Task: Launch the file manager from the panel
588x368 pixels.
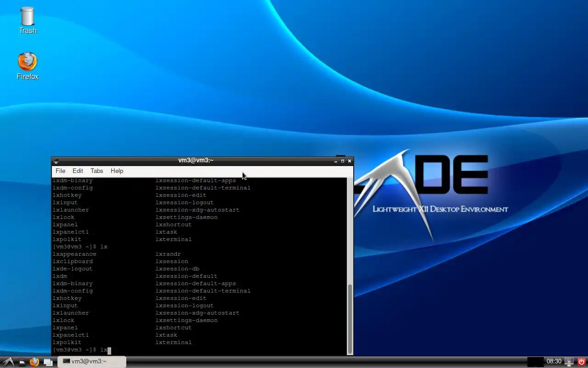Action: [x=22, y=362]
